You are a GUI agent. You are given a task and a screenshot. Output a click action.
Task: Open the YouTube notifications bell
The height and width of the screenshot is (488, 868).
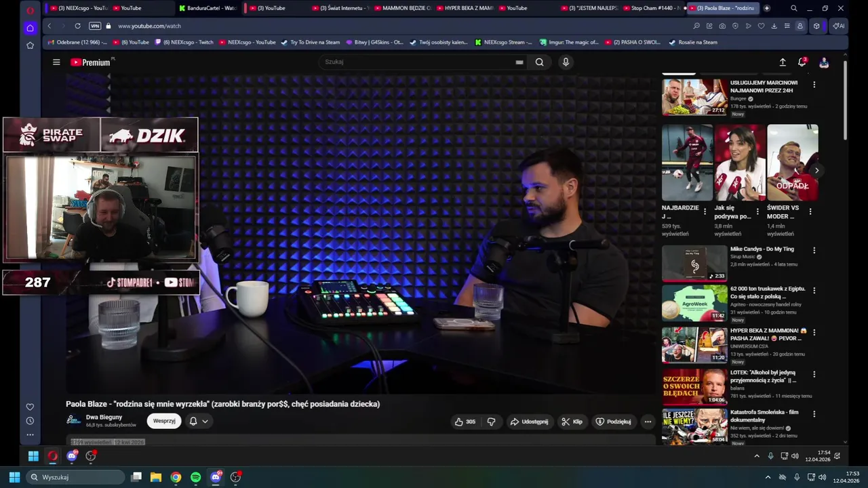click(802, 62)
